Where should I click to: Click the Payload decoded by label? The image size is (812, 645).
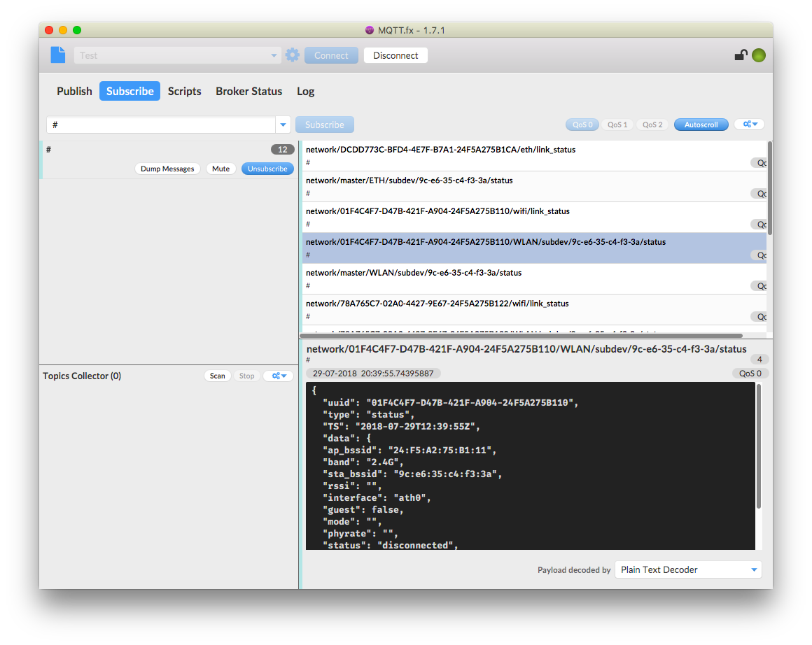click(574, 570)
